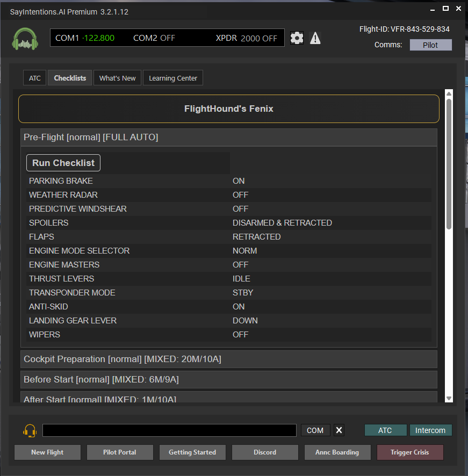This screenshot has width=468, height=476.
Task: Open the Pilot Portal
Action: (x=120, y=452)
